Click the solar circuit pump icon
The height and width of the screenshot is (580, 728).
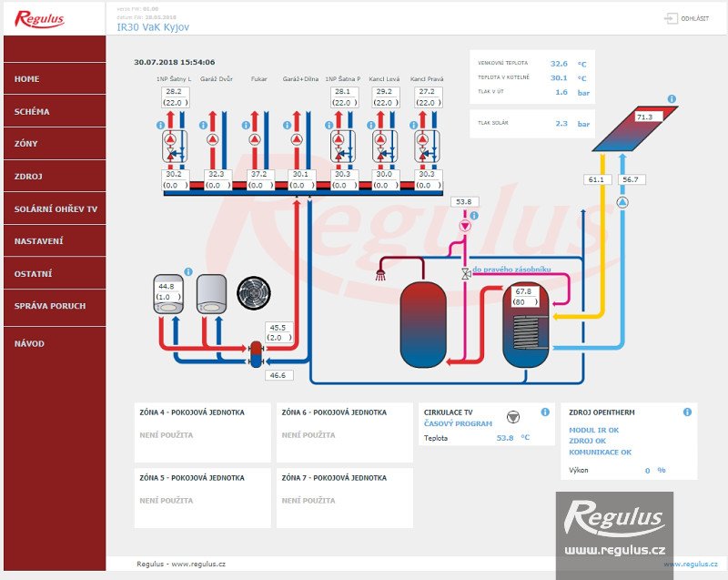(x=622, y=202)
